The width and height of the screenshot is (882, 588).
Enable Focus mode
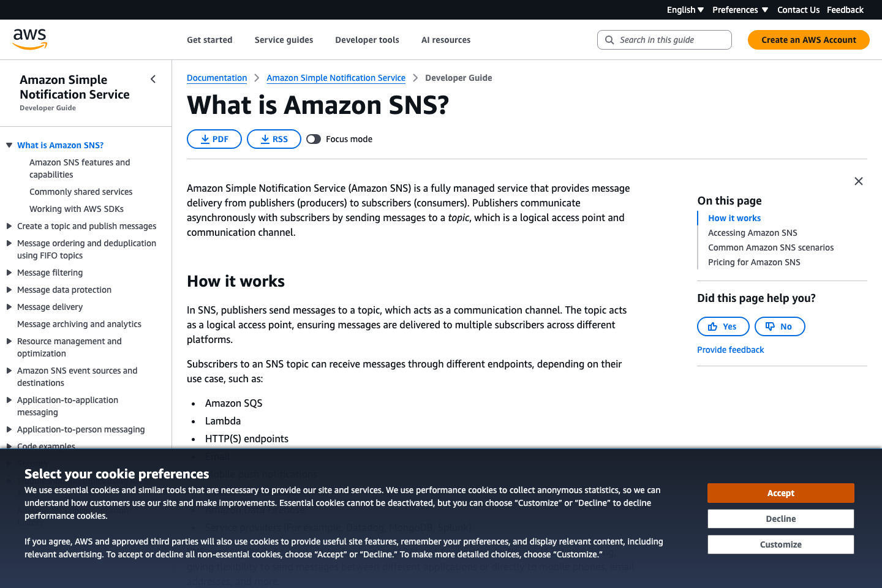coord(314,139)
